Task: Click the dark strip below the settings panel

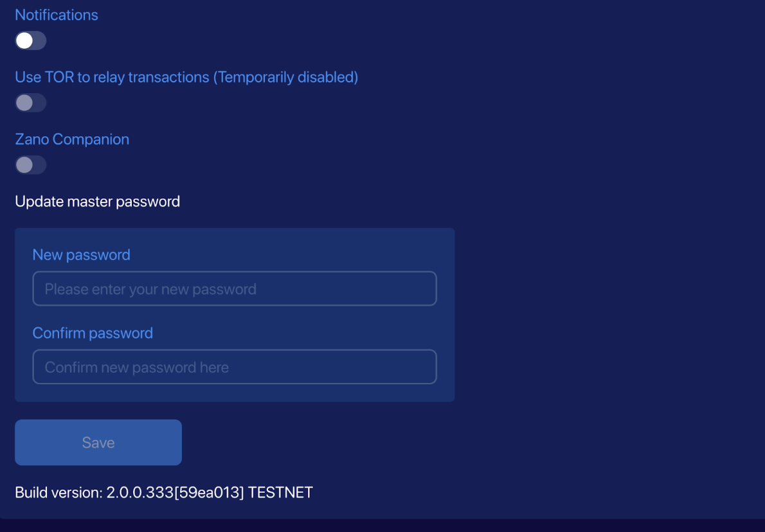Action: pyautogui.click(x=382, y=526)
